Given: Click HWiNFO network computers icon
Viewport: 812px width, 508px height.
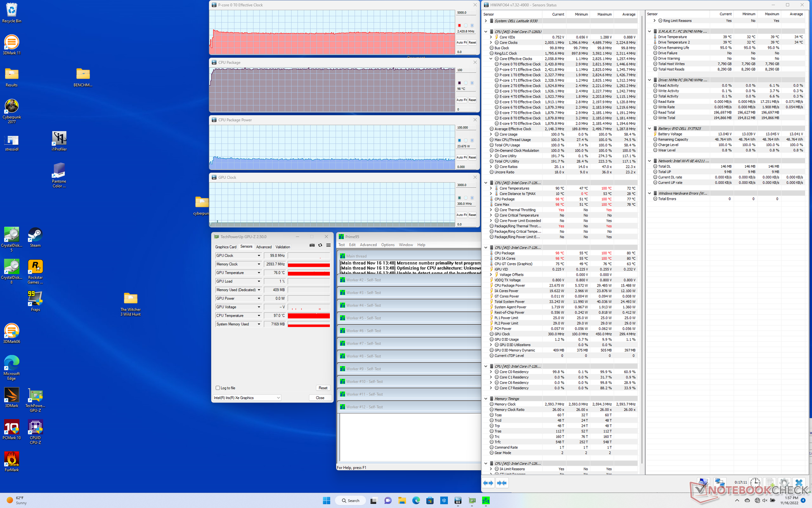Looking at the screenshot, I should 719,483.
